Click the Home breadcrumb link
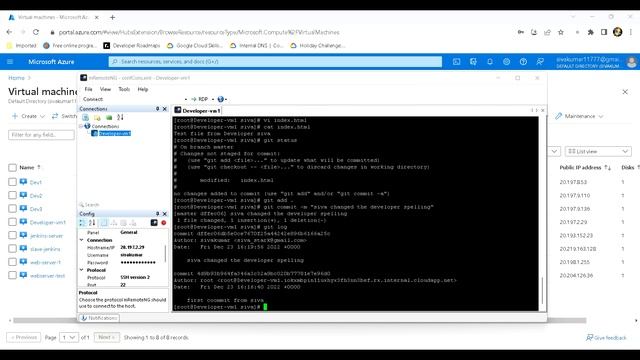The height and width of the screenshot is (360, 640). [16, 78]
